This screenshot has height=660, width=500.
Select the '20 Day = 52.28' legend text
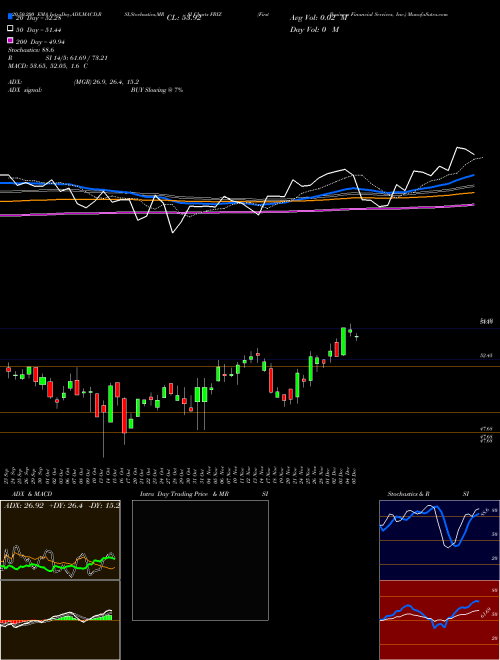[38, 18]
